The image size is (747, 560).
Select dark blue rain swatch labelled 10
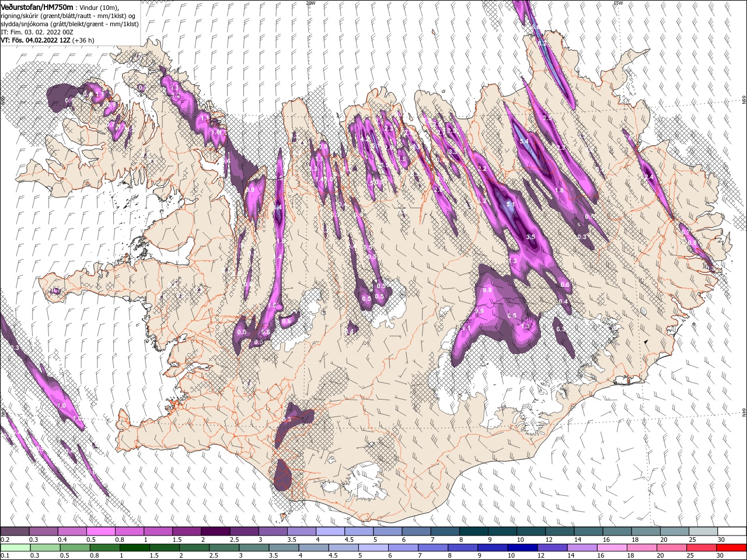(523, 548)
